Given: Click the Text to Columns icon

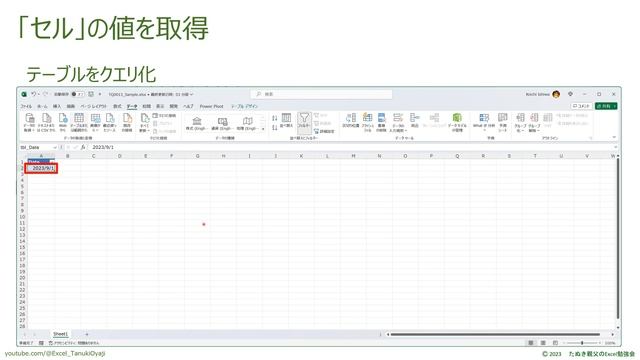Looking at the screenshot, I should (x=351, y=121).
